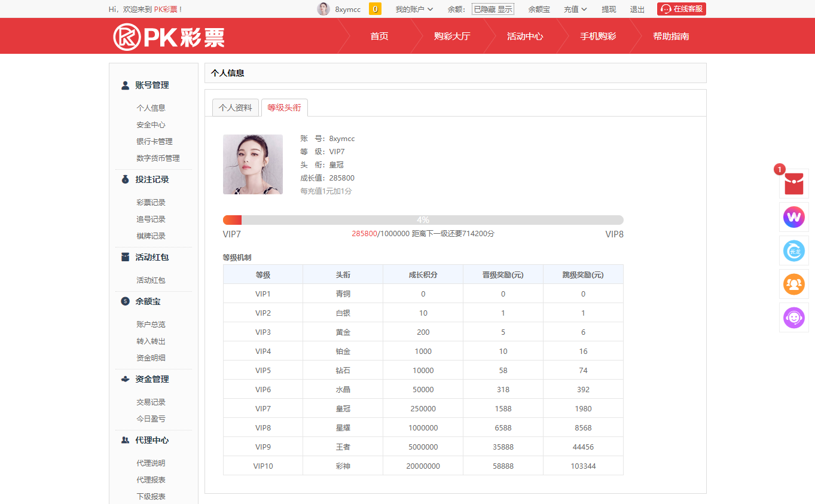Screen dimensions: 815x504
Task: Select the 等级头衔 tab
Action: point(284,108)
